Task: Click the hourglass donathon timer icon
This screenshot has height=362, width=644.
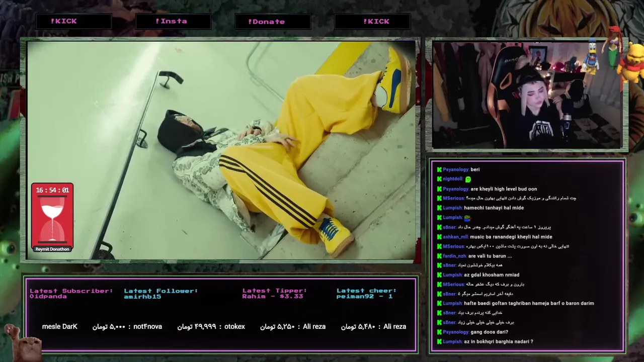Action: pos(52,220)
